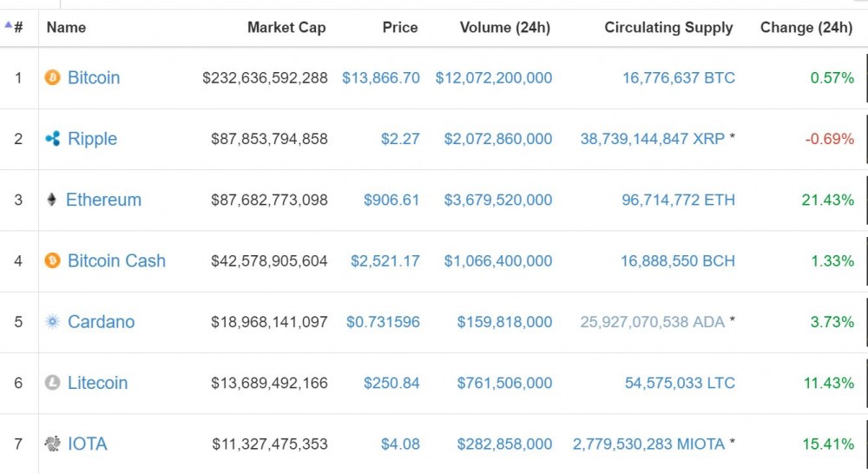The image size is (868, 474).
Task: Open Bitcoin price $13,866.70 link
Action: tap(381, 77)
